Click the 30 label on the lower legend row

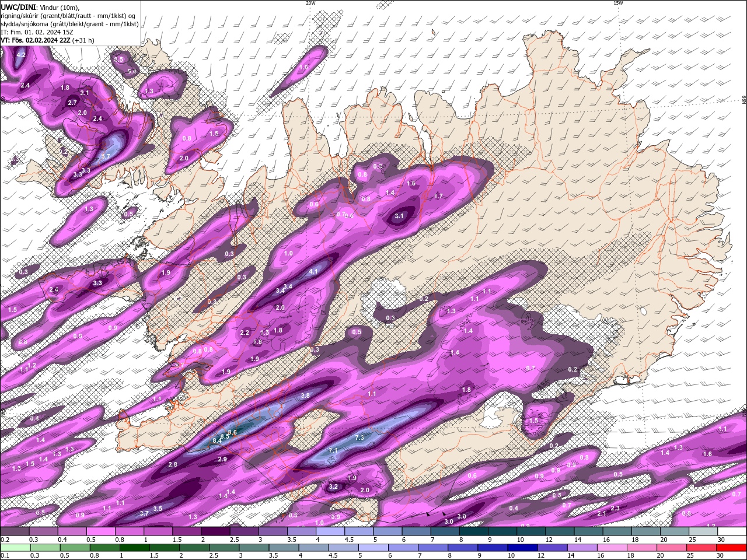click(x=720, y=556)
